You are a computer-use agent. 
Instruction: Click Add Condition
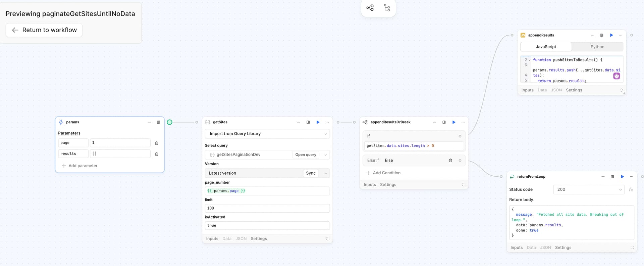click(383, 173)
